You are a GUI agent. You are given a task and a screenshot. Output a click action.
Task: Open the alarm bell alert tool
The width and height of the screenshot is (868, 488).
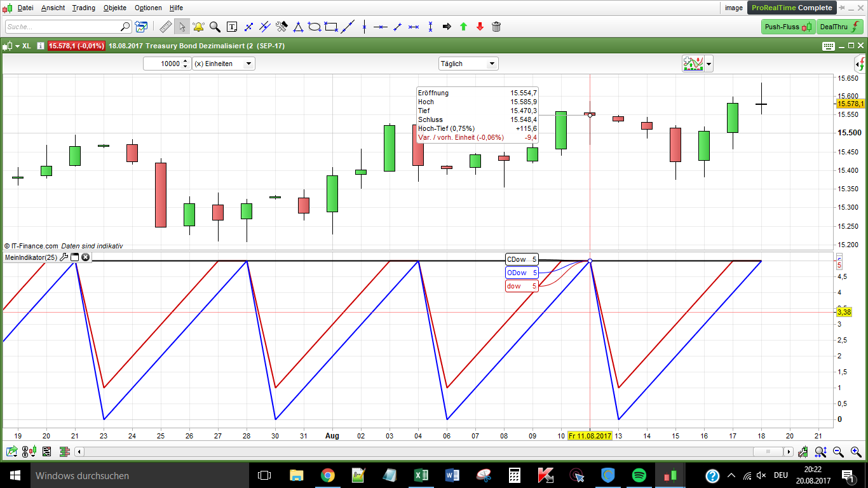pos(198,27)
